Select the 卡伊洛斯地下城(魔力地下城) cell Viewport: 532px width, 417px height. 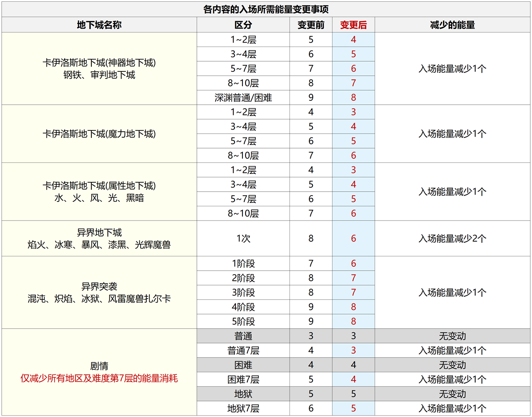99,134
